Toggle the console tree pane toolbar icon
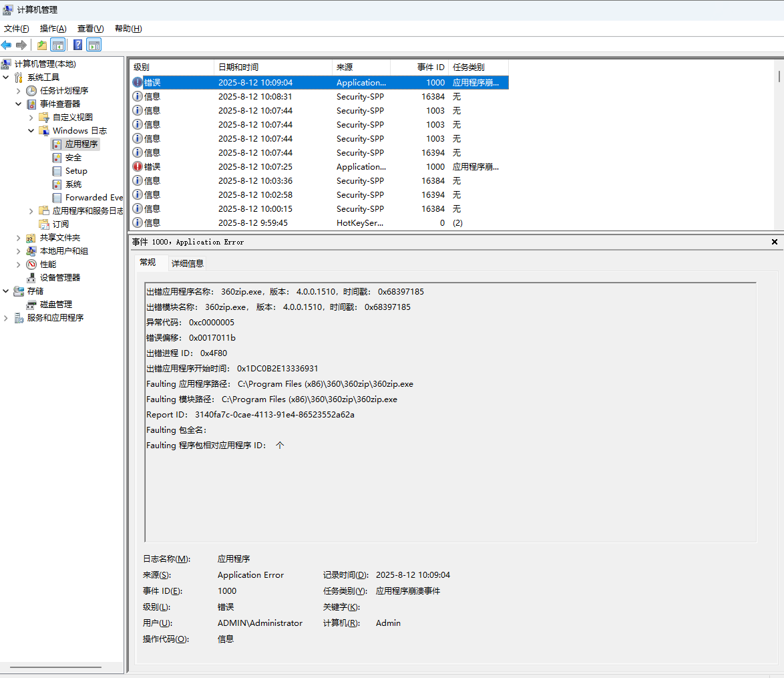This screenshot has height=678, width=784. click(58, 45)
